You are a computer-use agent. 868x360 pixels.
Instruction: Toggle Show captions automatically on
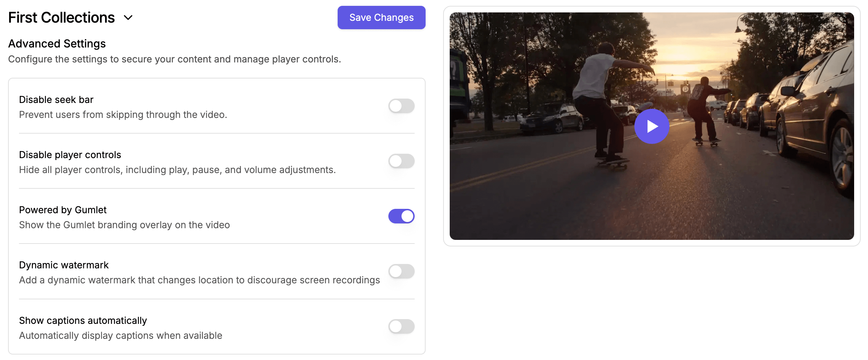(401, 326)
